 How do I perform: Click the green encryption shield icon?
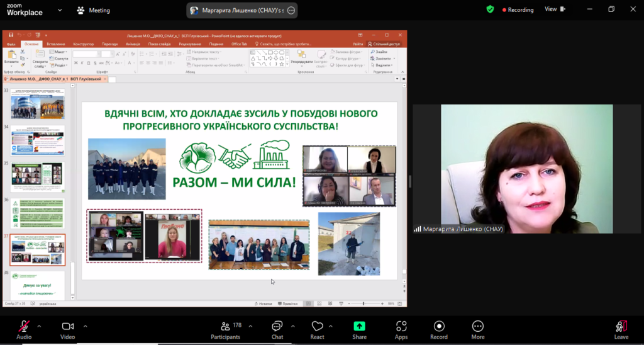tap(490, 9)
